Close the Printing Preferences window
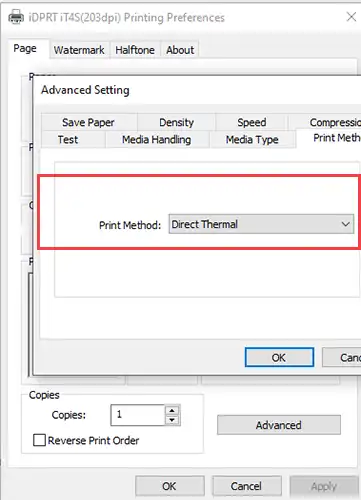 pos(351,17)
